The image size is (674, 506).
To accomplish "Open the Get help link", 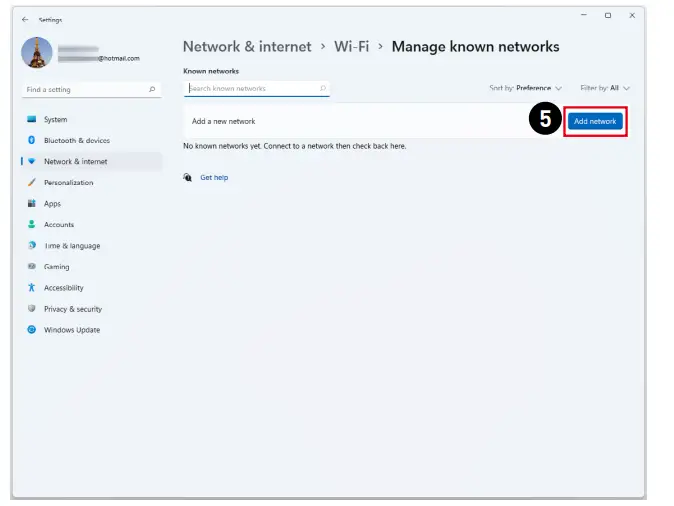I will [214, 178].
